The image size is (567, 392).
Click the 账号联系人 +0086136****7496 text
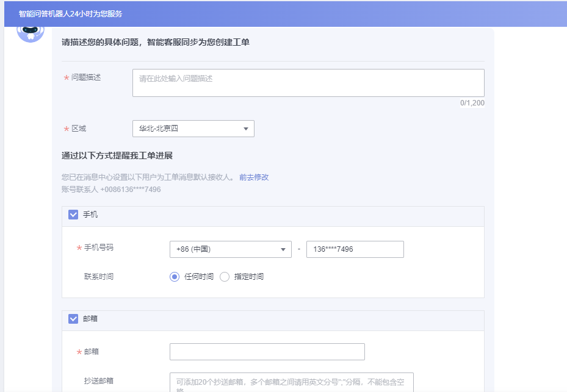(x=111, y=190)
